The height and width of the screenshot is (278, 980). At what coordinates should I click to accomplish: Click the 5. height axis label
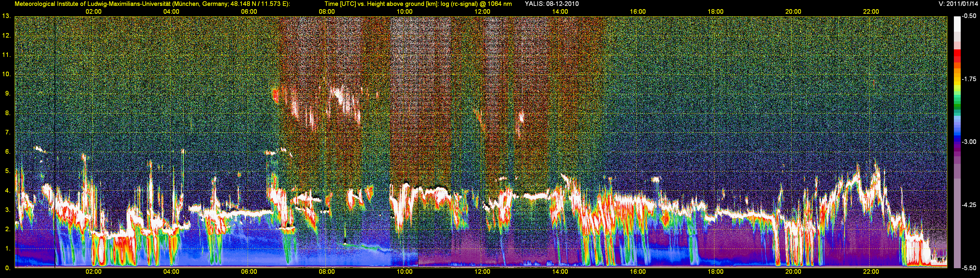coord(8,171)
